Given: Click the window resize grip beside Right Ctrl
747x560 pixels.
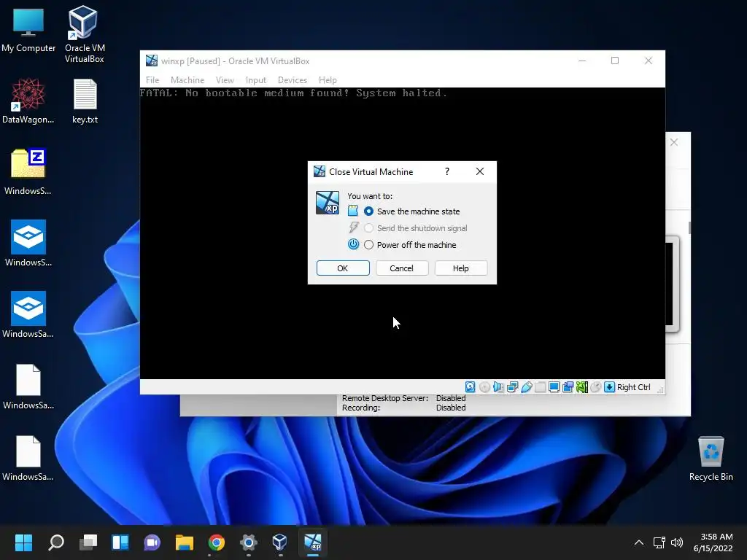Looking at the screenshot, I should pyautogui.click(x=660, y=390).
